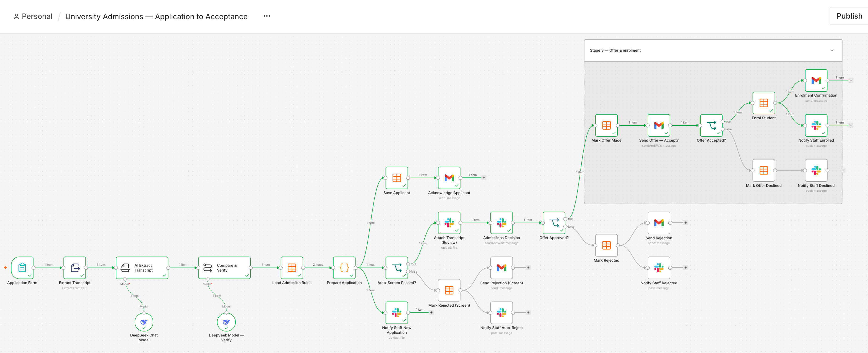Select the Save Applicant sheet node
The width and height of the screenshot is (868, 353).
(x=396, y=178)
